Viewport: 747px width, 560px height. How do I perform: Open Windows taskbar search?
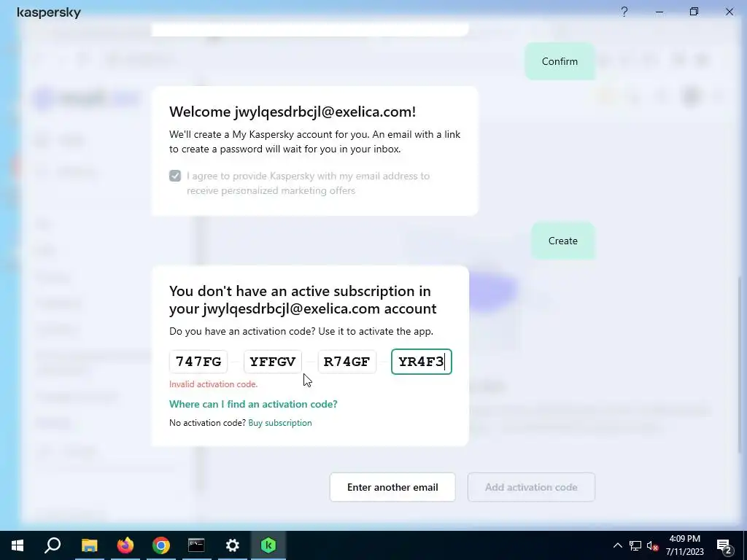(53, 545)
